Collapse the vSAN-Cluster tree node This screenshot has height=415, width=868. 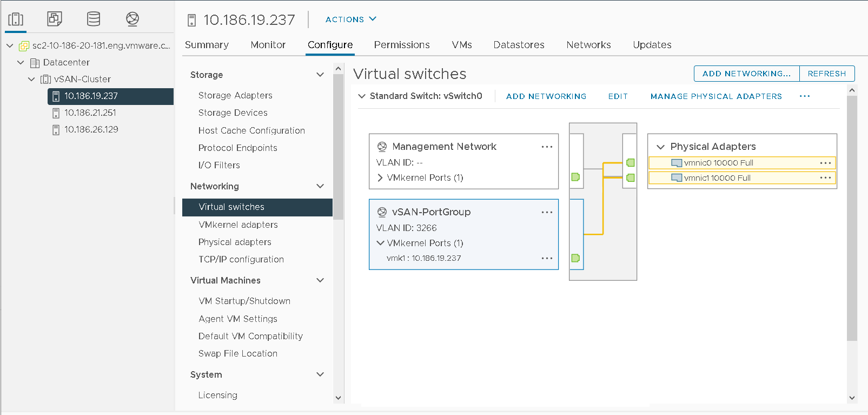pyautogui.click(x=31, y=80)
